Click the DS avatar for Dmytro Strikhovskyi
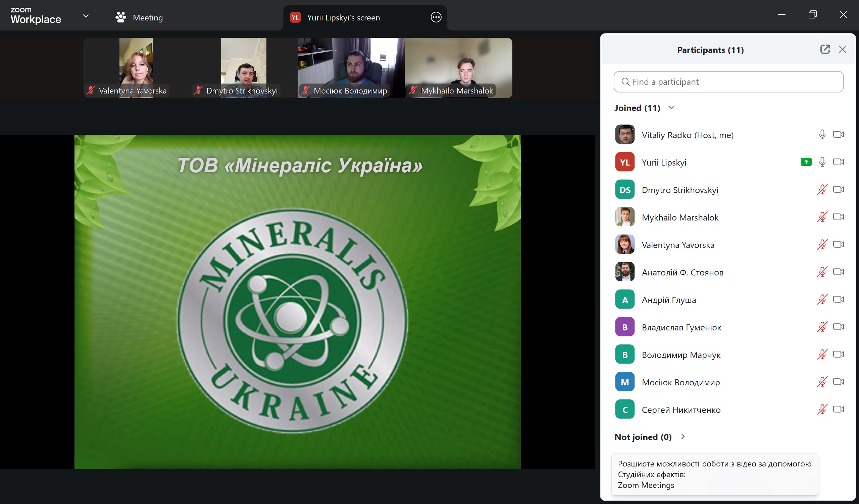 [x=624, y=190]
